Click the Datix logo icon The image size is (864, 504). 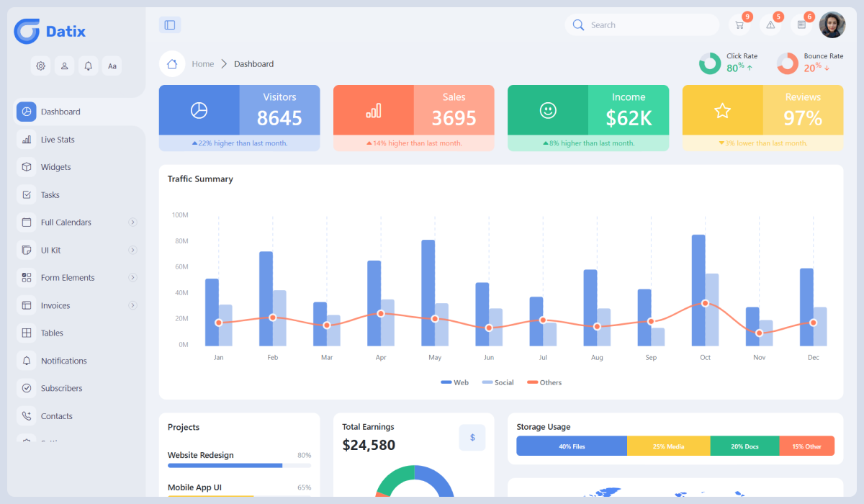coord(27,31)
